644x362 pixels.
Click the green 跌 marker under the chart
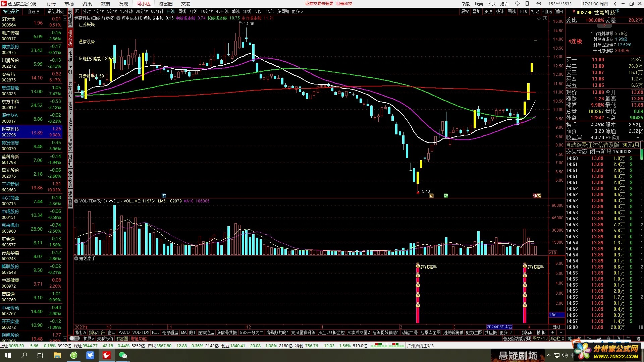click(446, 196)
